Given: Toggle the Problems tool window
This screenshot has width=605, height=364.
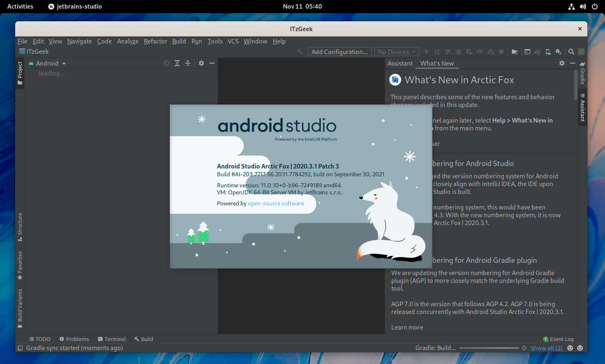Looking at the screenshot, I should tap(74, 339).
